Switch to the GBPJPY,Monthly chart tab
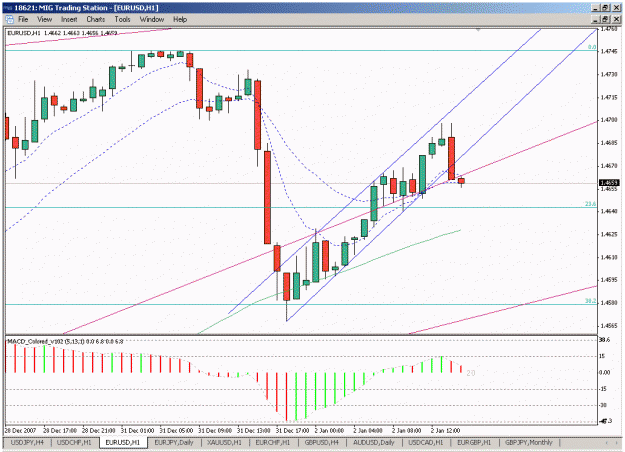Image resolution: width=625 pixels, height=452 pixels. coord(529,442)
